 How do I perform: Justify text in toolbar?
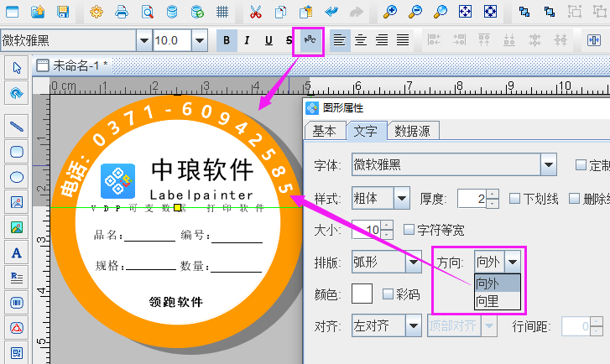(x=403, y=40)
